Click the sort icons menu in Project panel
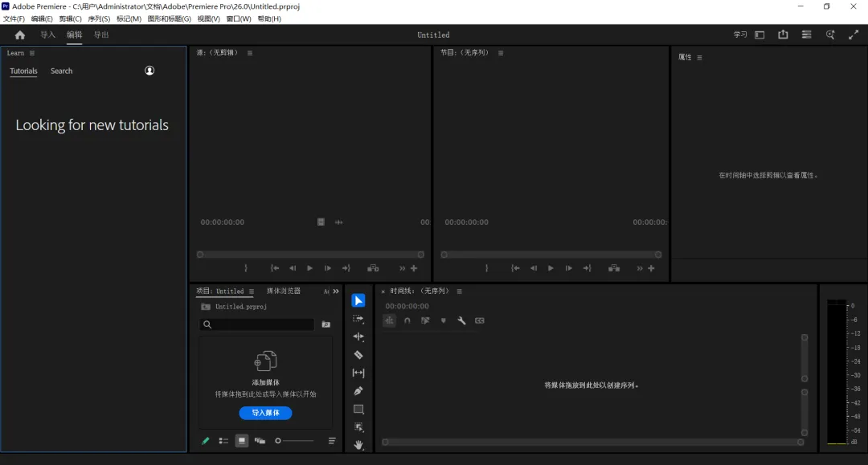 pyautogui.click(x=332, y=441)
